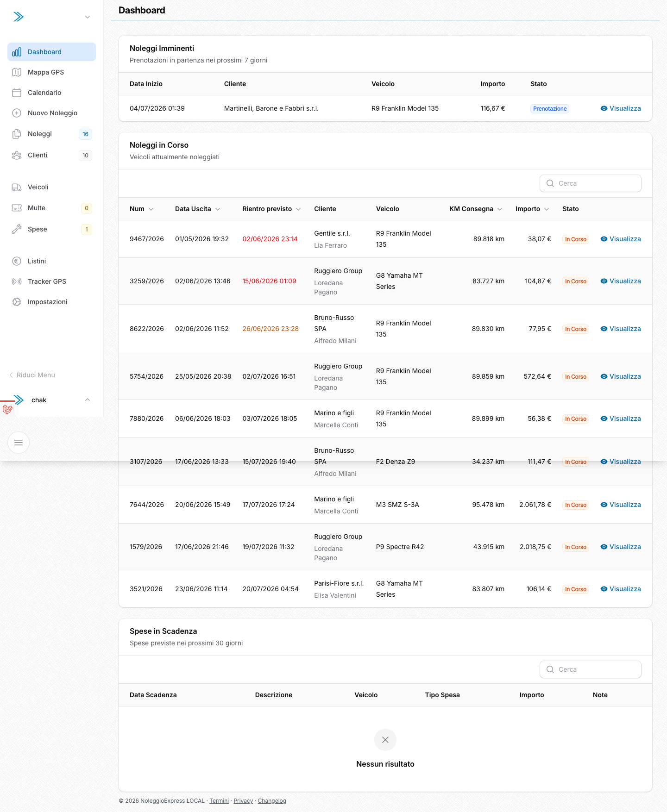Click the Calendario calendar icon

[17, 93]
